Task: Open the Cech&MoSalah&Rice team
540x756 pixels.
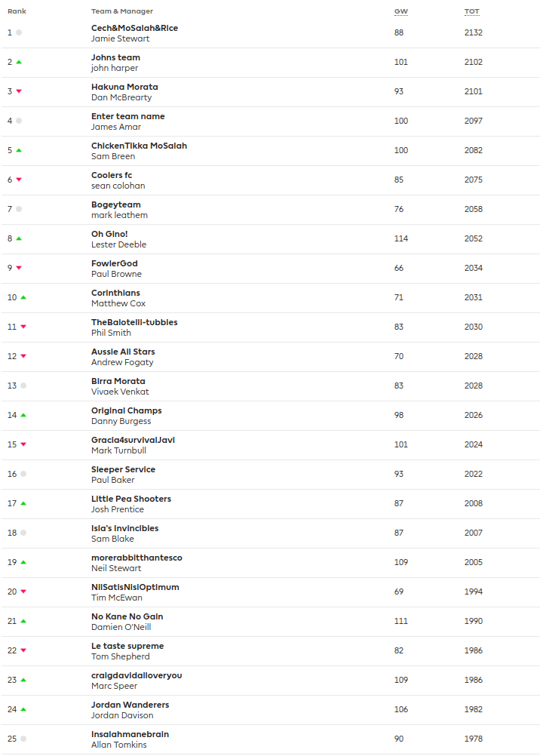Action: 134,28
